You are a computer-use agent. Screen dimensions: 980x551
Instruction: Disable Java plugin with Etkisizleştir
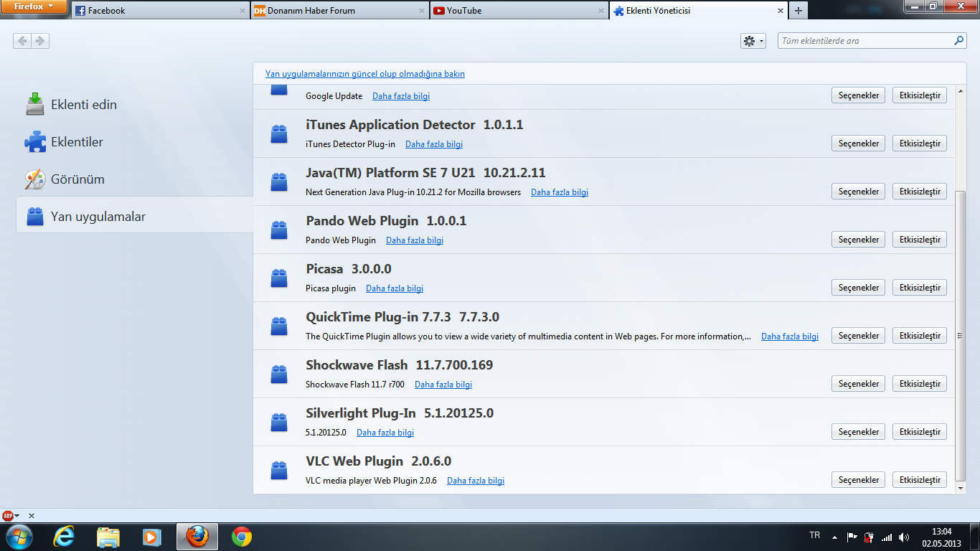coord(920,192)
